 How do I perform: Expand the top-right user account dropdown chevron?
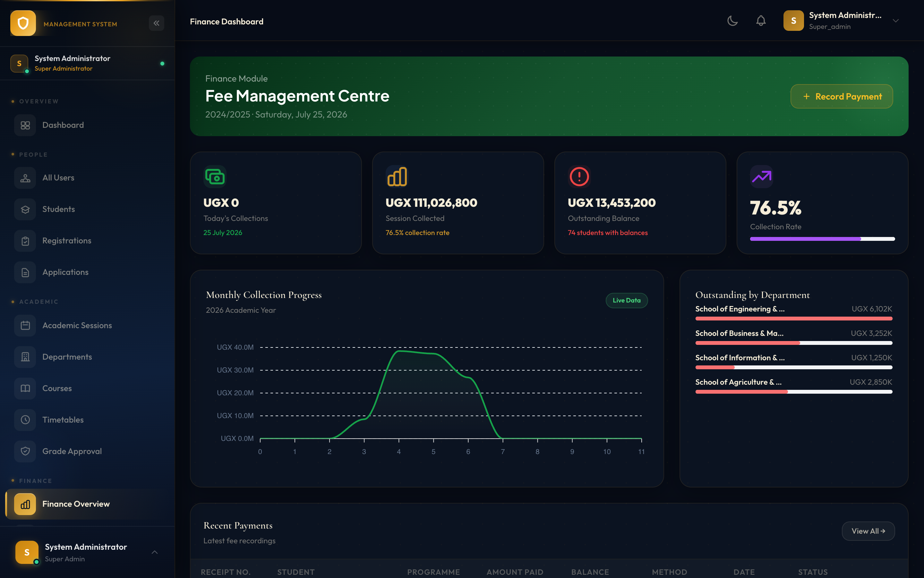pos(896,21)
